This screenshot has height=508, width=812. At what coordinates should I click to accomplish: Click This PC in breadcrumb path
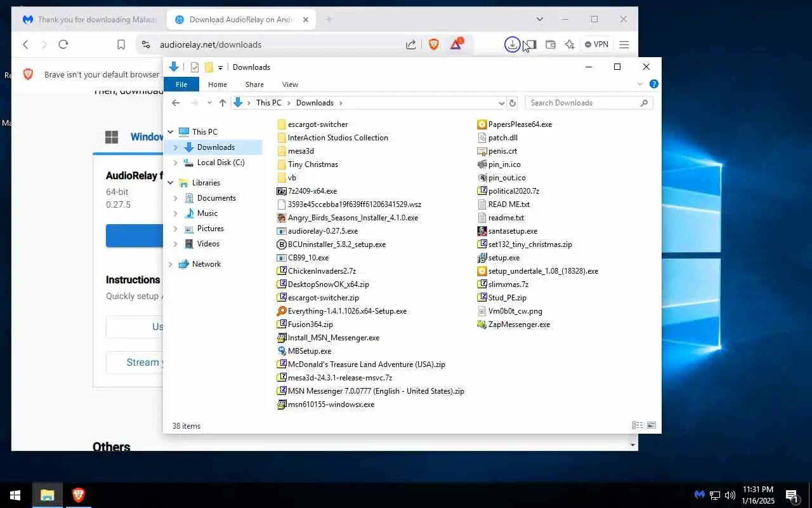point(268,103)
